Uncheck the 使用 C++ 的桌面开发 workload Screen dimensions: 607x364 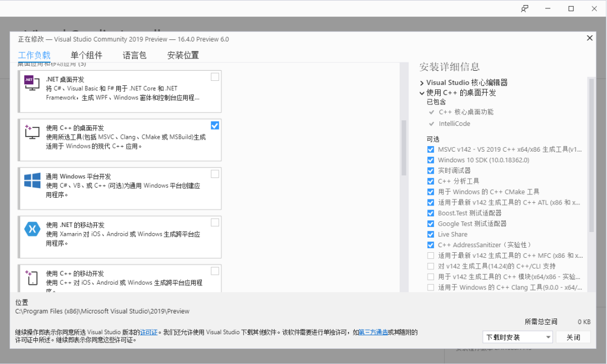pos(214,125)
